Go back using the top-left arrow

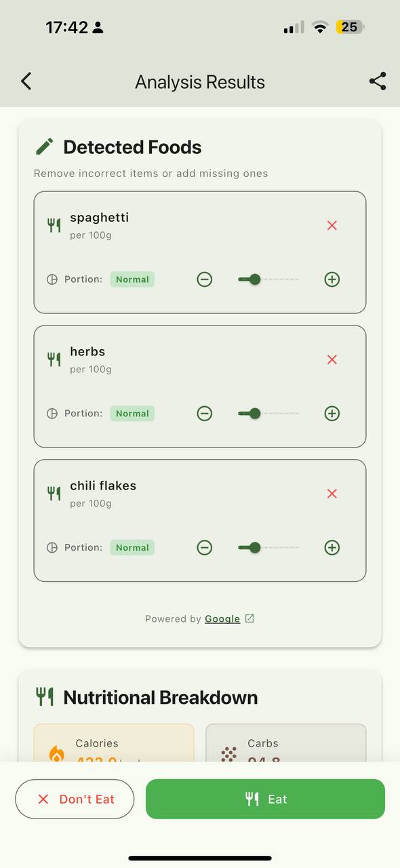pyautogui.click(x=26, y=81)
